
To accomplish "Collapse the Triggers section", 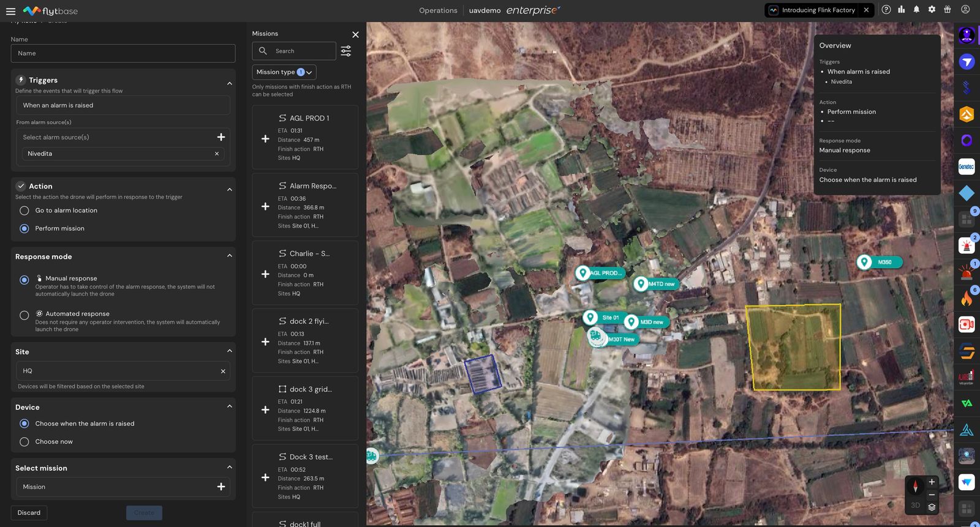I will pyautogui.click(x=230, y=83).
